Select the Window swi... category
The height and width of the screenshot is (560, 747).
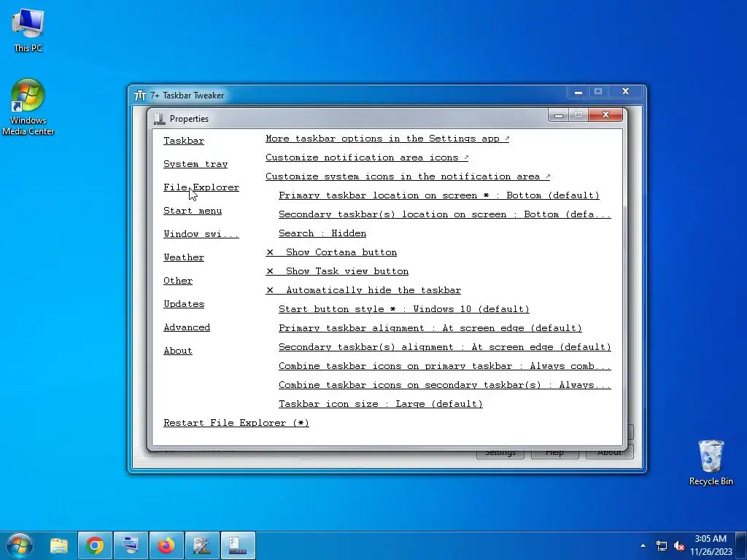pos(201,234)
